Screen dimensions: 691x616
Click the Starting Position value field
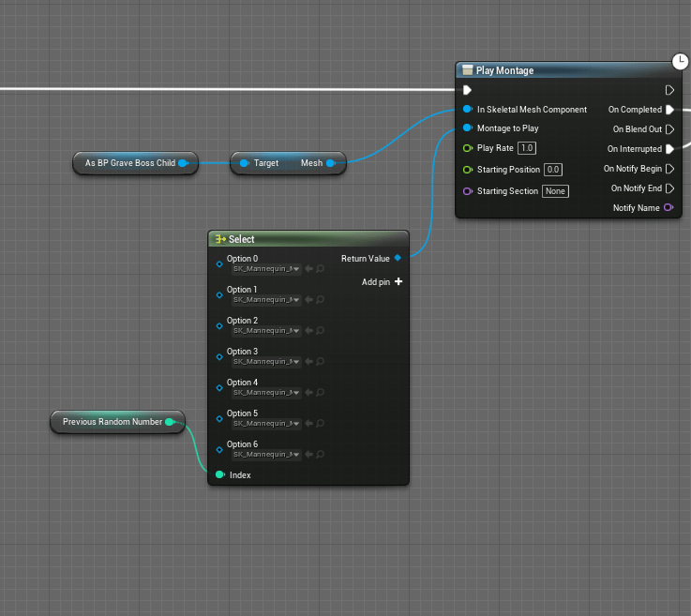pyautogui.click(x=553, y=170)
